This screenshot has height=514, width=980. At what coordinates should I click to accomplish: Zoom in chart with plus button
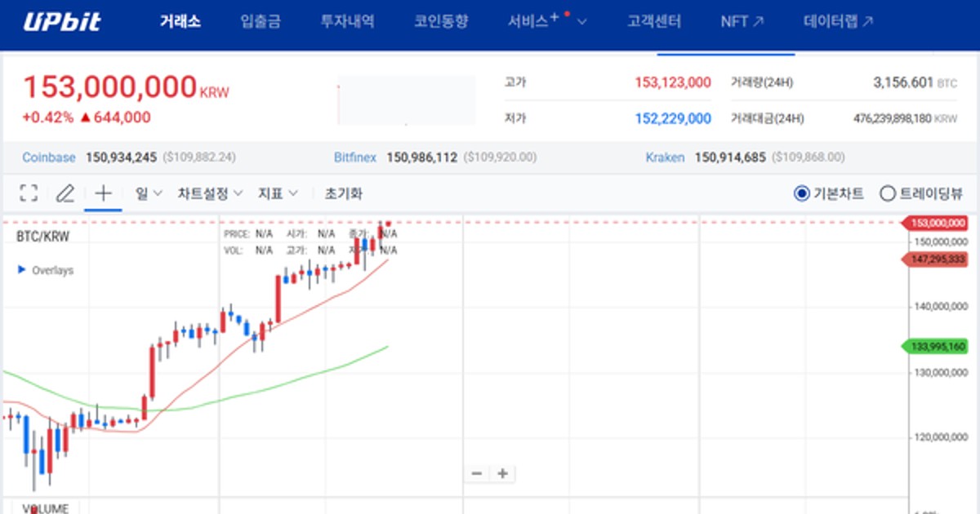pos(503,473)
